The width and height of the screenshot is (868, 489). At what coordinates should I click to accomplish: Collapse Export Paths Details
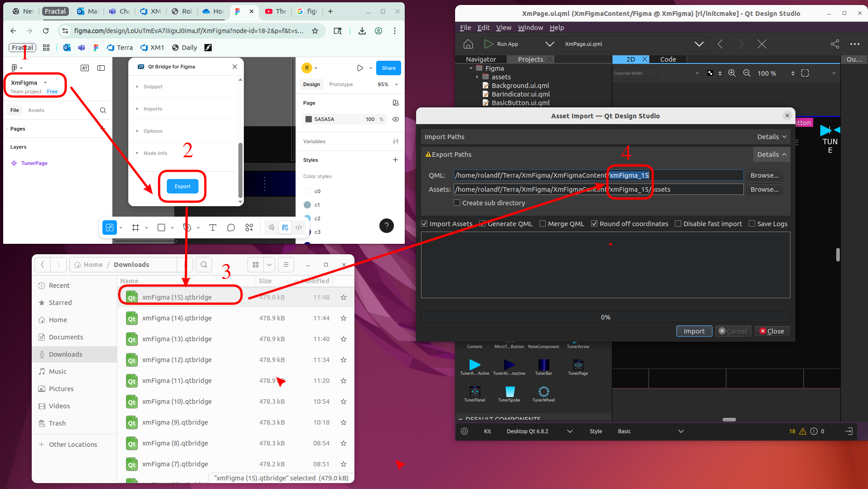point(772,155)
